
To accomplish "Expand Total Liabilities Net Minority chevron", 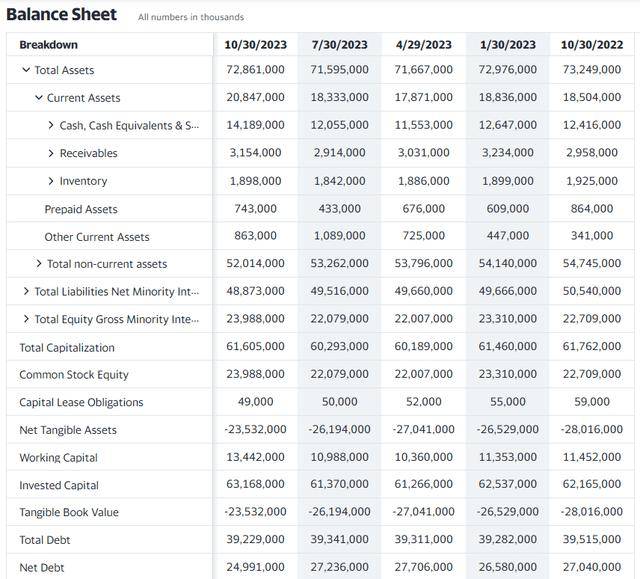I will point(26,291).
